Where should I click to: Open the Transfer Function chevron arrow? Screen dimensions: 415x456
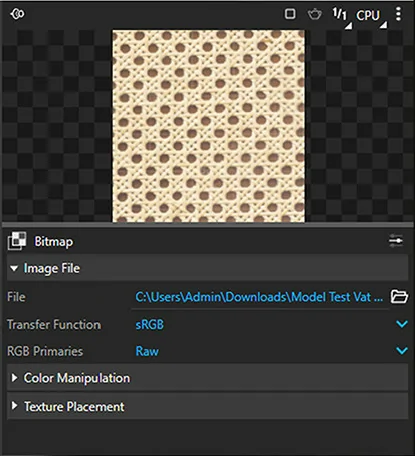tap(402, 324)
